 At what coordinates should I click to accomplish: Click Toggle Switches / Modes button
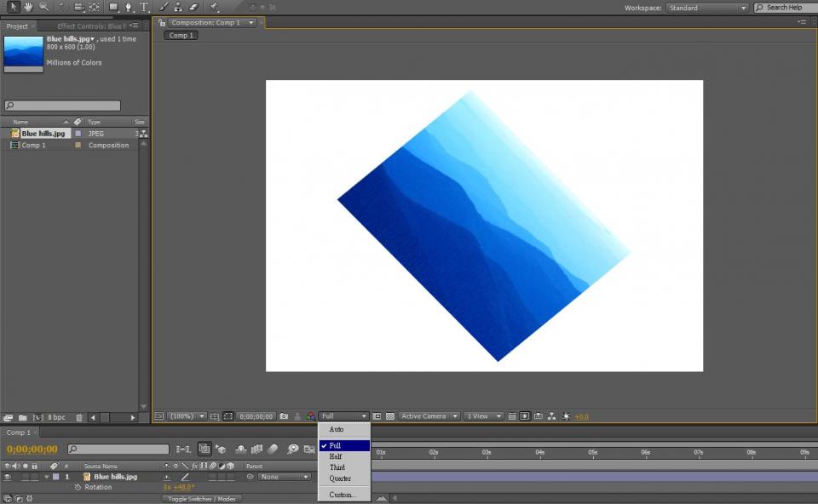pyautogui.click(x=202, y=499)
